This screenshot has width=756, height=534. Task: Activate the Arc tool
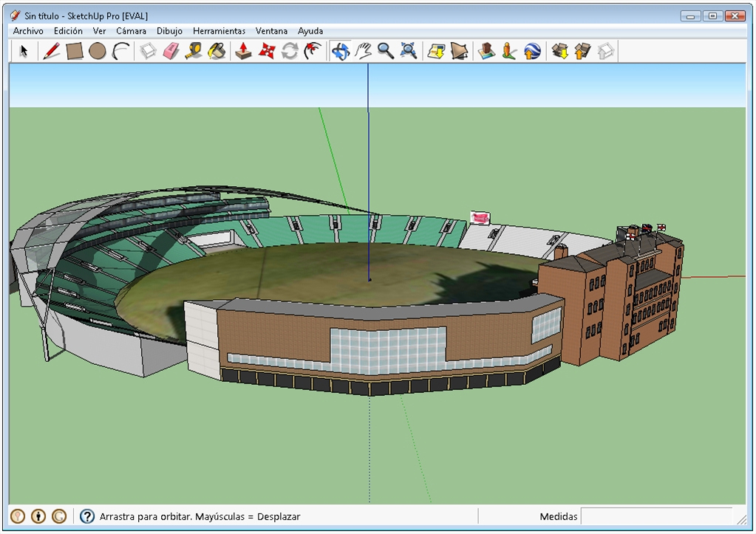(120, 51)
